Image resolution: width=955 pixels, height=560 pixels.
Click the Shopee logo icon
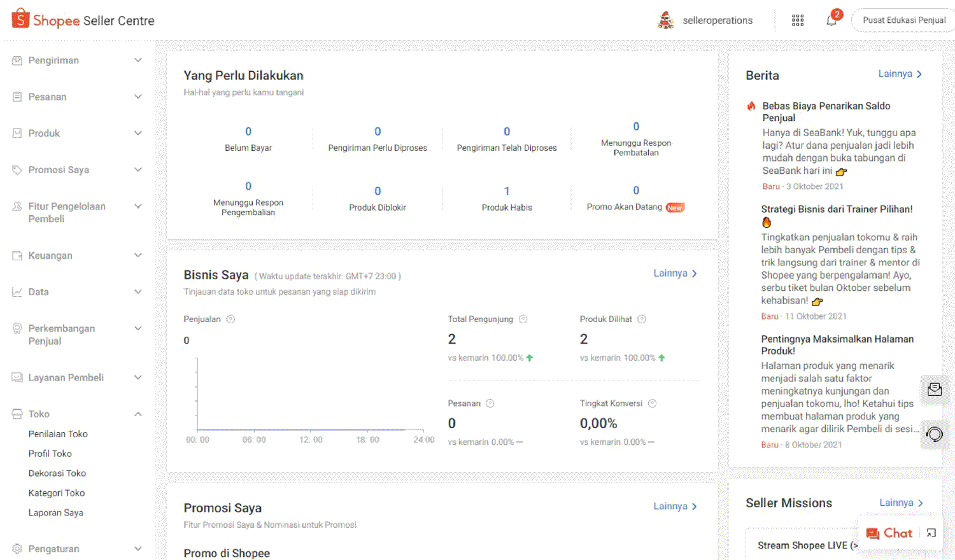click(20, 19)
